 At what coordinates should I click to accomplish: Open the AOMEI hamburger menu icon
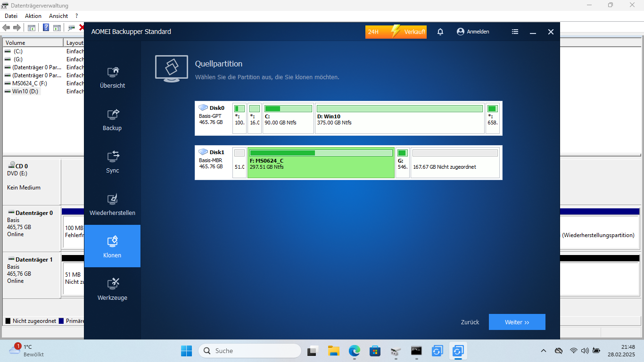click(515, 32)
